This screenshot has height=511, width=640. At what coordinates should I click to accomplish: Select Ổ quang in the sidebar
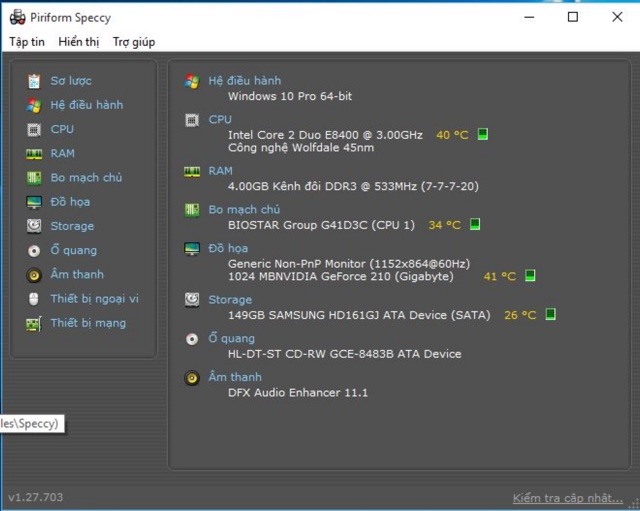tap(73, 250)
